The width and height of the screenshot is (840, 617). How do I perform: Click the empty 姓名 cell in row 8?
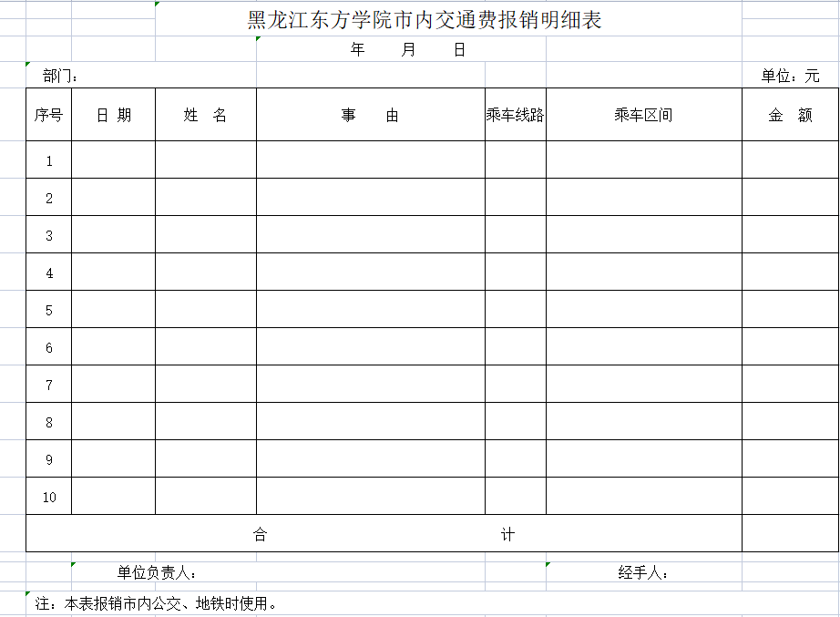pos(206,421)
